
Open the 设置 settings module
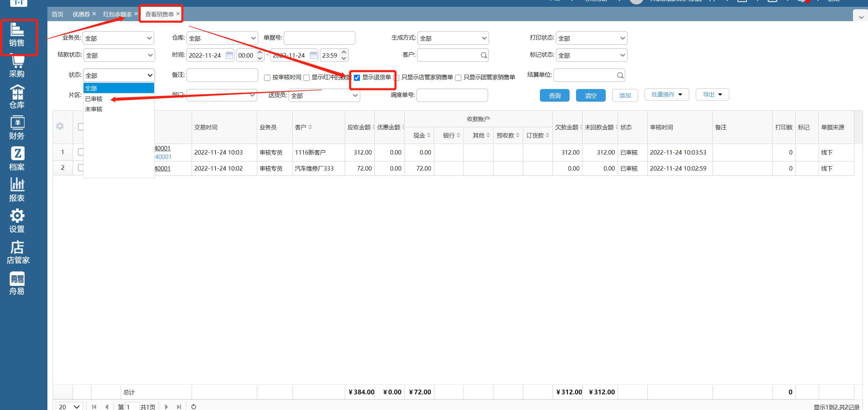click(17, 222)
